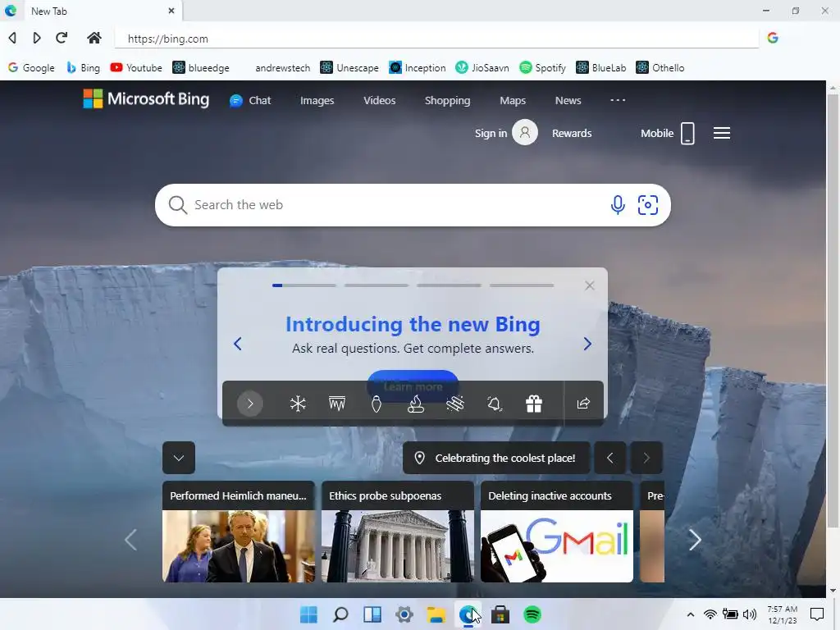
Task: Open Windows Start menu in taskbar
Action: [x=308, y=615]
